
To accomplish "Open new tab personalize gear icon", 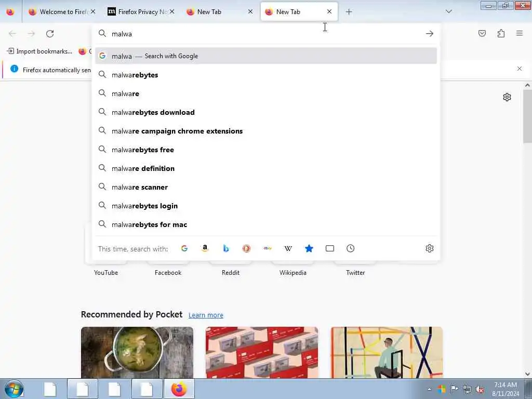I will click(x=507, y=97).
